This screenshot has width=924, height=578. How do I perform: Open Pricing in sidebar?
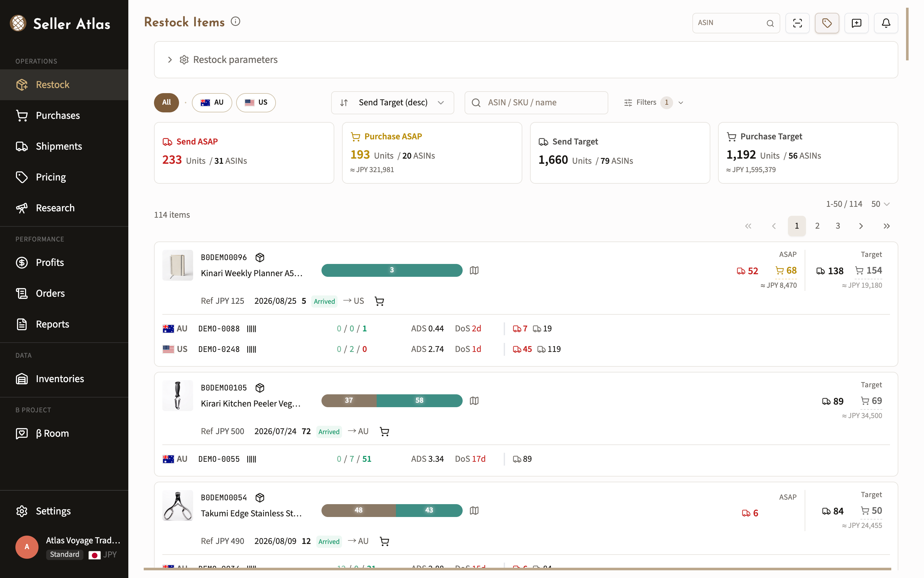64,177
